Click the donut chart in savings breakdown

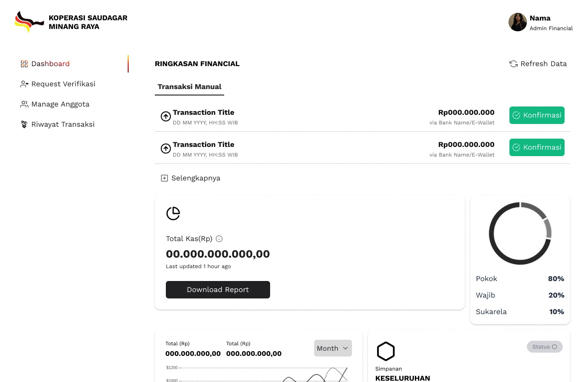[x=520, y=233]
